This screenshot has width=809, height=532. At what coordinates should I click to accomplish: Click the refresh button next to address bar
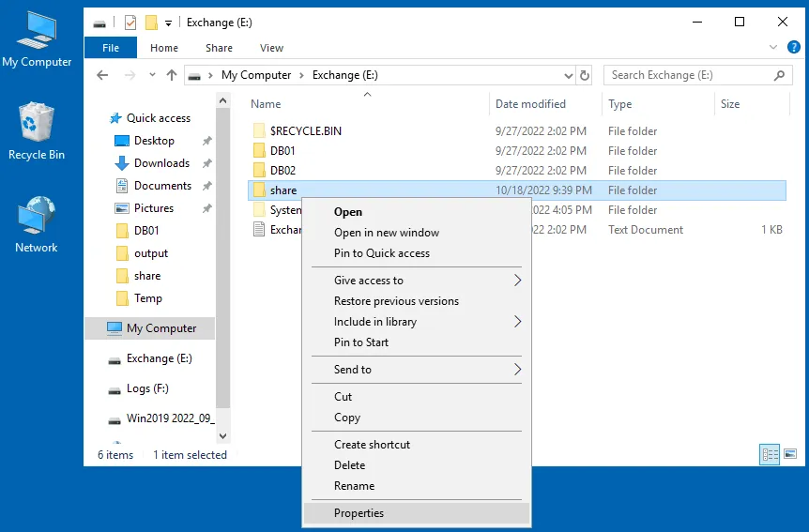click(586, 75)
